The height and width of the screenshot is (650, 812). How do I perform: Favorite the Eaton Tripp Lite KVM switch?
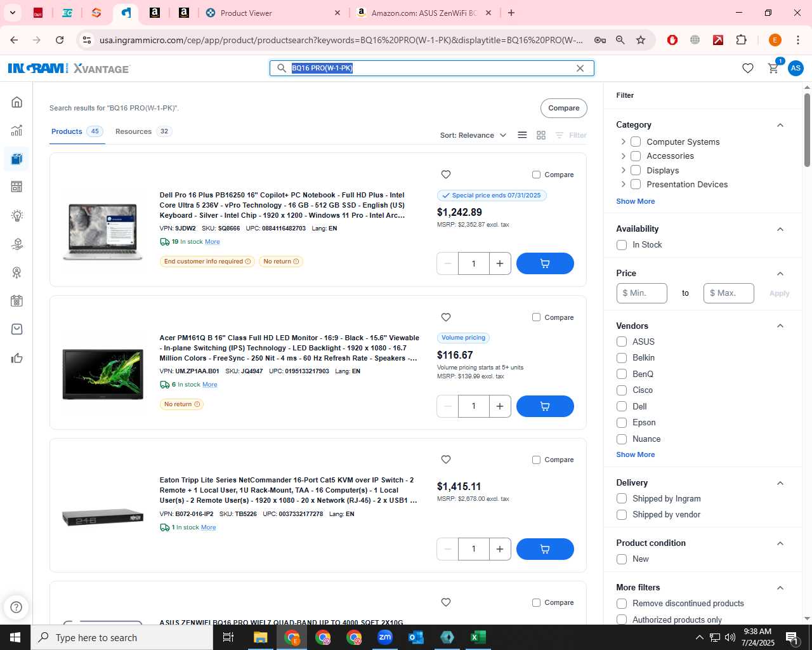pyautogui.click(x=446, y=460)
